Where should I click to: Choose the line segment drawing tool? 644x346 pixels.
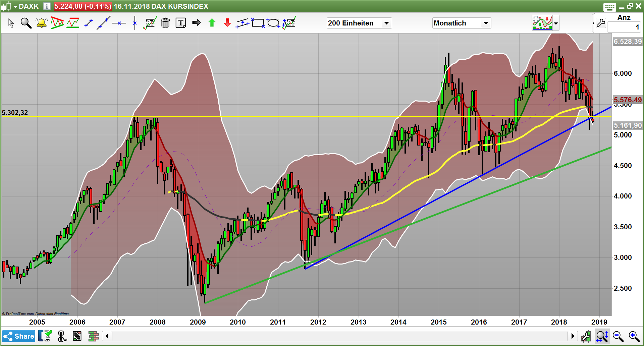89,23
